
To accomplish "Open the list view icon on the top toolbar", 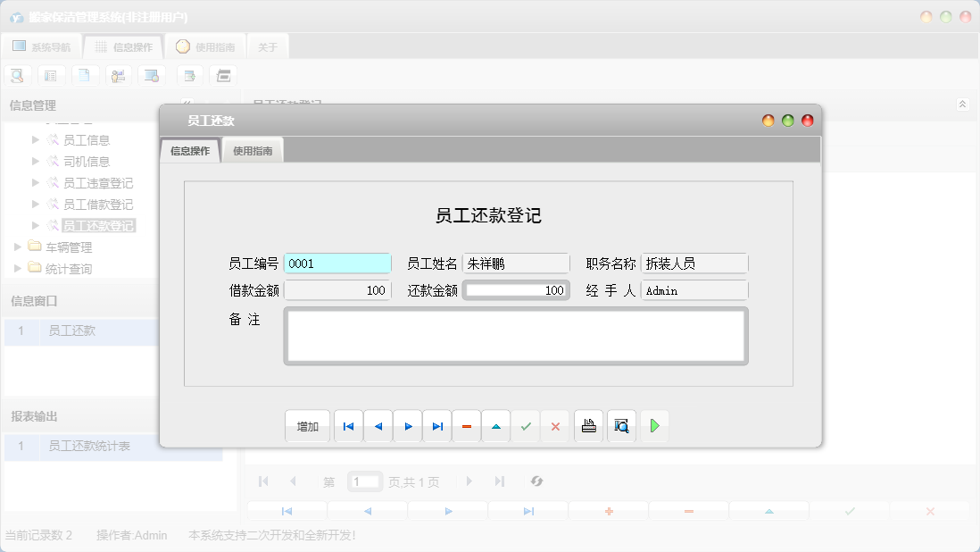I will tap(51, 75).
